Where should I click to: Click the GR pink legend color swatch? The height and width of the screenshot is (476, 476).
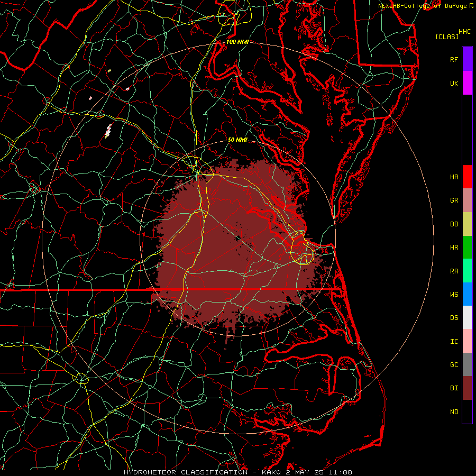pyautogui.click(x=467, y=200)
